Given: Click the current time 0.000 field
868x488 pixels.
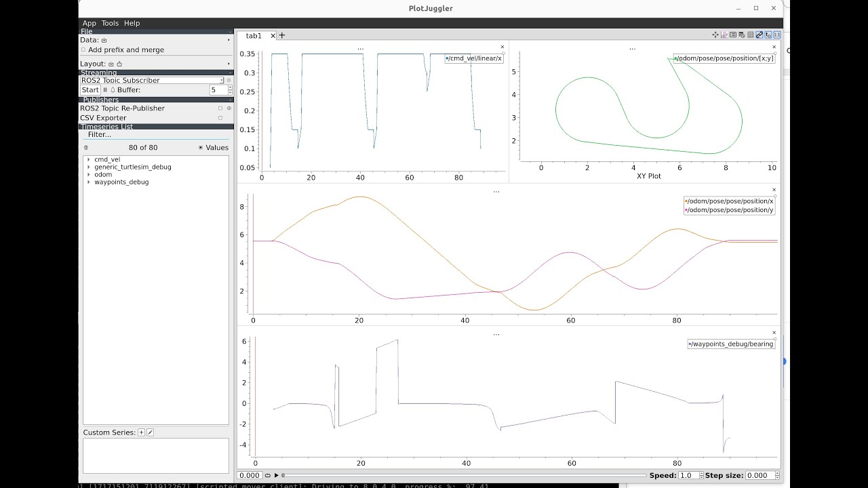Looking at the screenshot, I should (250, 476).
